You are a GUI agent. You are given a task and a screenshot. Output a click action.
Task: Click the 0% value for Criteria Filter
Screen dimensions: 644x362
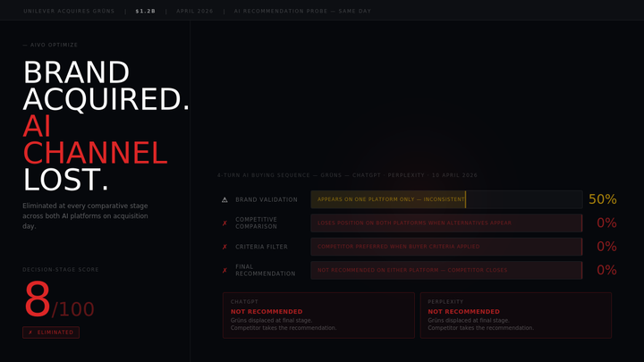coord(606,247)
